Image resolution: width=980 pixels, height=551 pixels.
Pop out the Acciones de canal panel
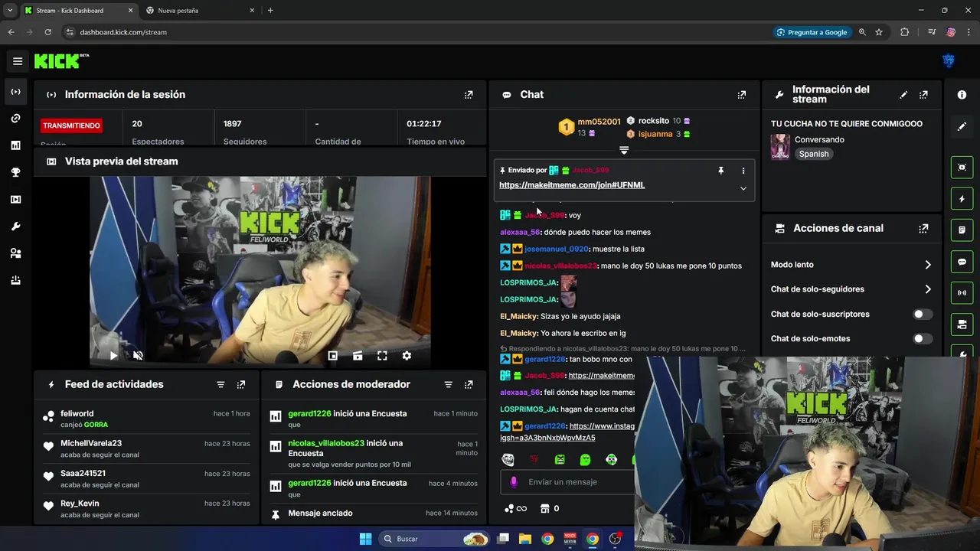[923, 228]
